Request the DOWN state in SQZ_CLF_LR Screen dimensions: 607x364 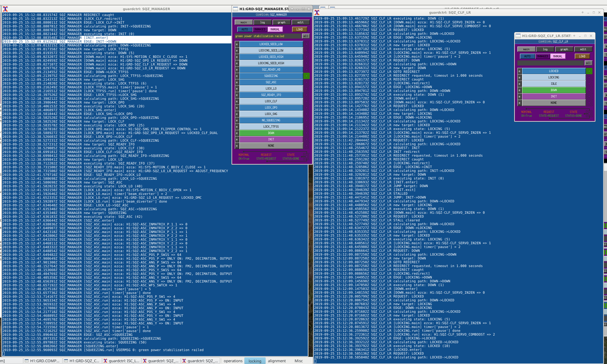coord(554,90)
